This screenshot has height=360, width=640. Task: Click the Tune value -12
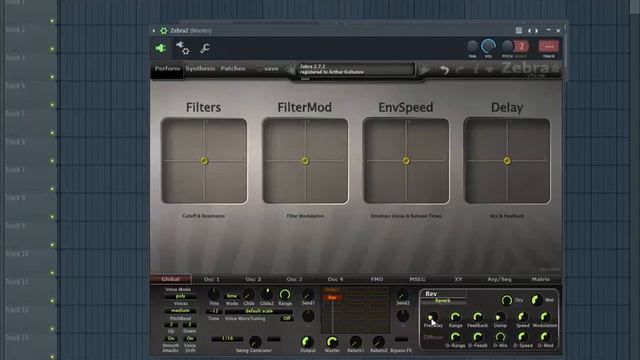(x=214, y=311)
